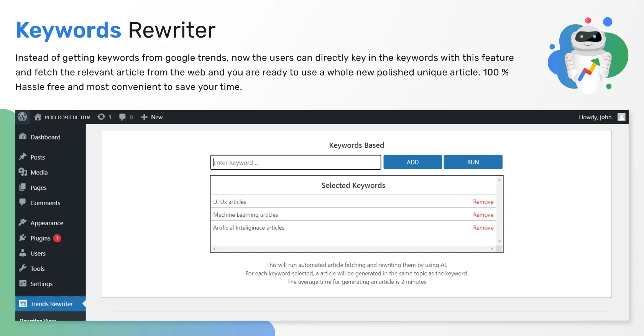This screenshot has width=644, height=336.
Task: Click the Ui Ux articles row text
Action: click(x=230, y=202)
